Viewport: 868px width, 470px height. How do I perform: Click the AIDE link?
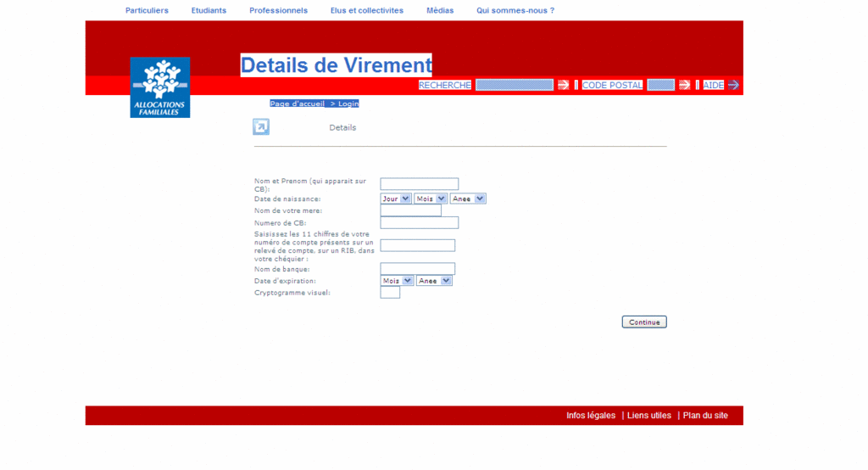(713, 85)
